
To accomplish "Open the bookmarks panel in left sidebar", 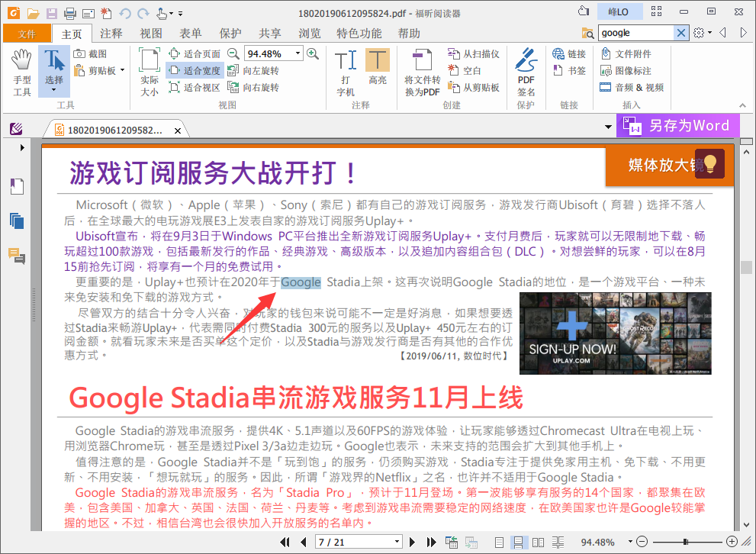I will (x=17, y=187).
